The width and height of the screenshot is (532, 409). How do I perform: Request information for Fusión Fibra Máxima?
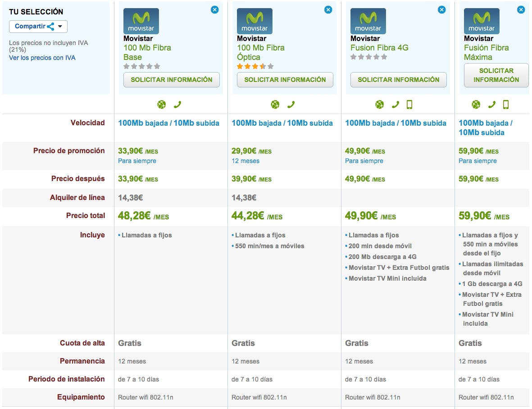point(496,75)
